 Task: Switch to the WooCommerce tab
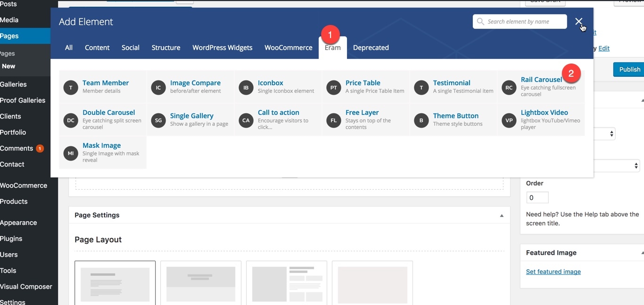(x=288, y=48)
